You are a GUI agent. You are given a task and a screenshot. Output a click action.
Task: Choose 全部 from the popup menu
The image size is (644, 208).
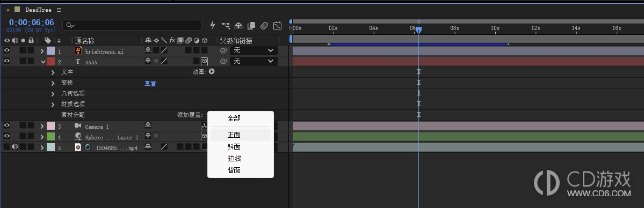pos(240,118)
